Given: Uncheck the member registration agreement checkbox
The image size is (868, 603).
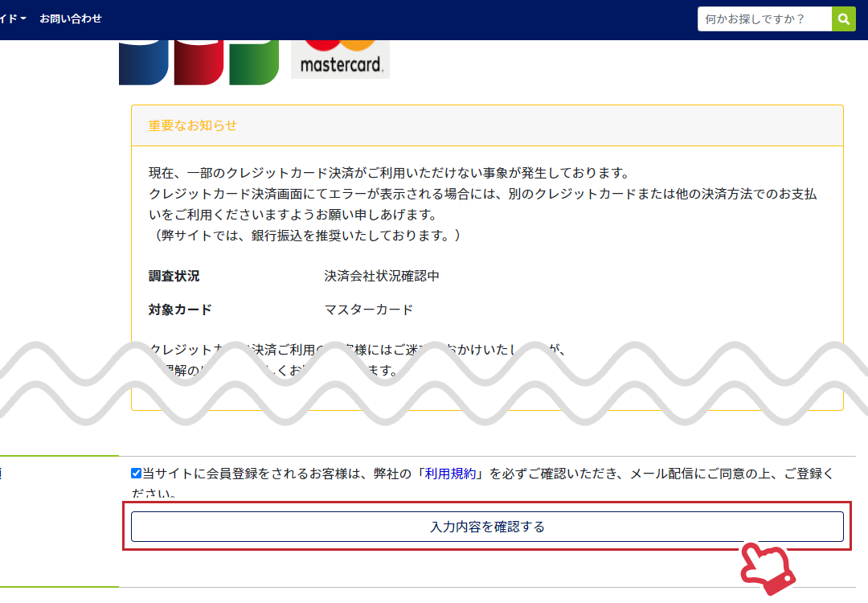Looking at the screenshot, I should coord(136,473).
